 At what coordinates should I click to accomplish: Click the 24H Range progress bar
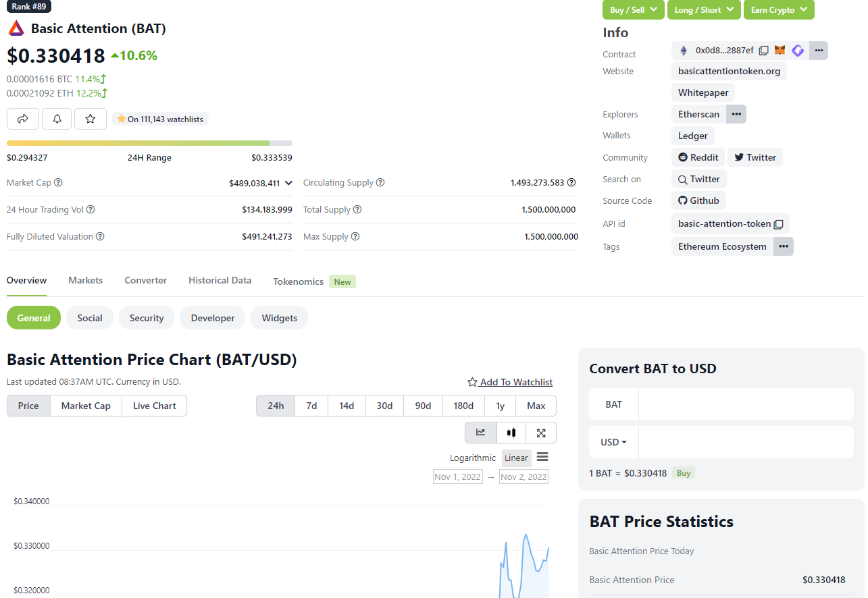(x=149, y=143)
